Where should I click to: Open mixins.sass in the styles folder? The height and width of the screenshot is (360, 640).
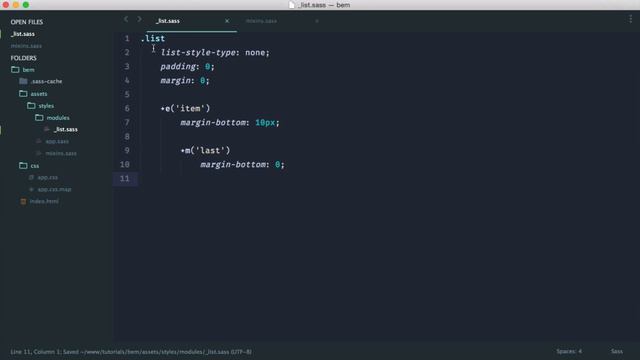pos(61,153)
